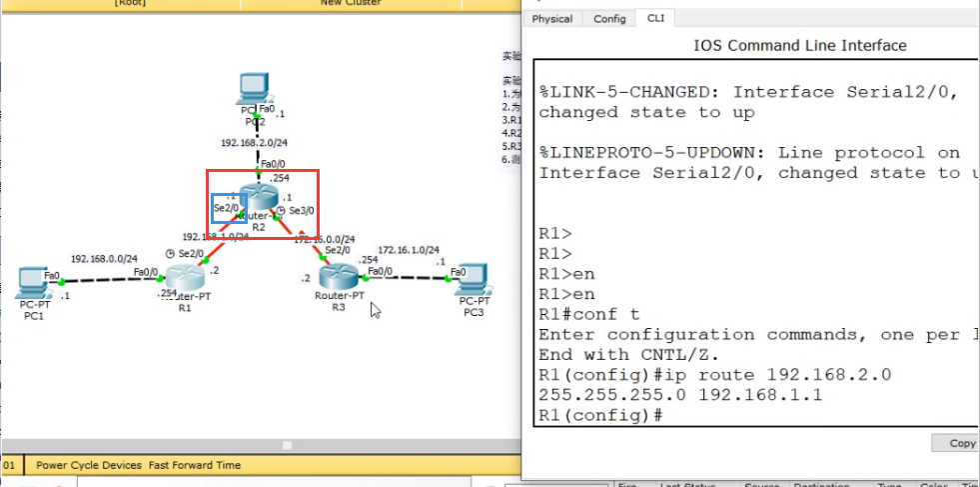
Task: Click the Se3/0 interface label
Action: pyautogui.click(x=302, y=211)
